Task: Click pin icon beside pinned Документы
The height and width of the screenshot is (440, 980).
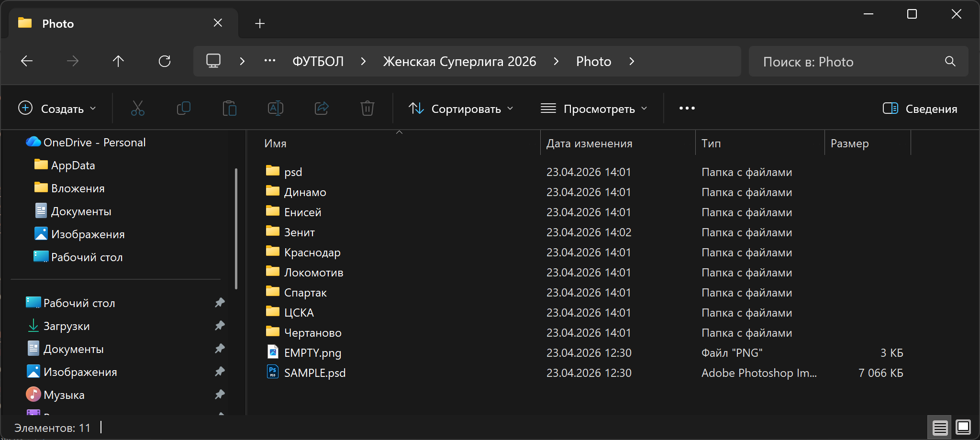Action: click(220, 349)
